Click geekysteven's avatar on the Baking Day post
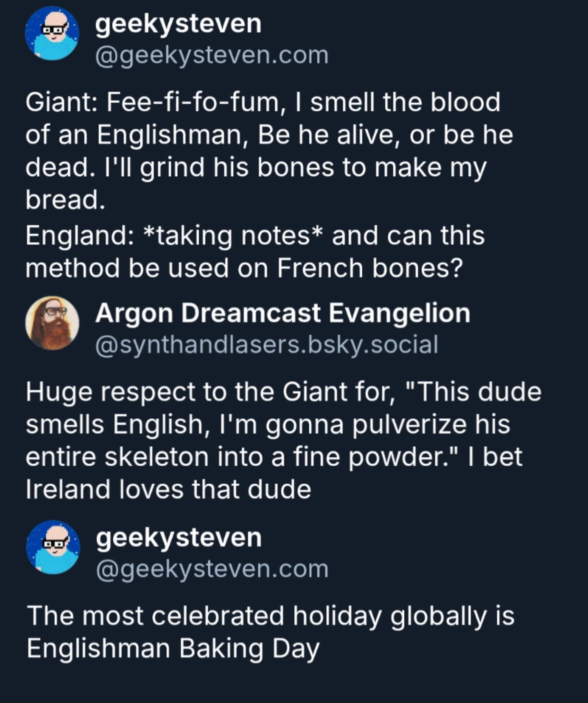This screenshot has height=703, width=588. coord(53,547)
